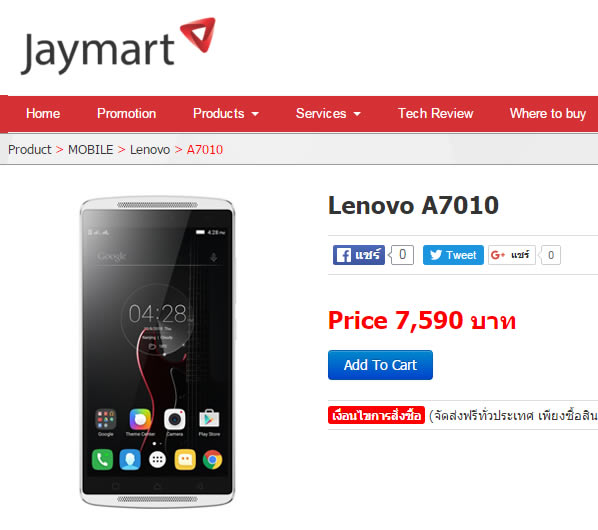
Task: Click the Lenovo A7010 phone image
Action: coord(157,352)
